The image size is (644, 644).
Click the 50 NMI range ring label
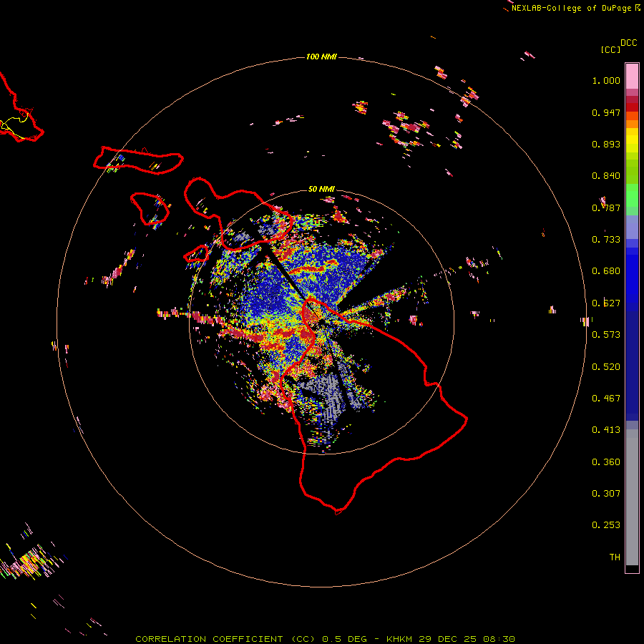click(x=321, y=189)
